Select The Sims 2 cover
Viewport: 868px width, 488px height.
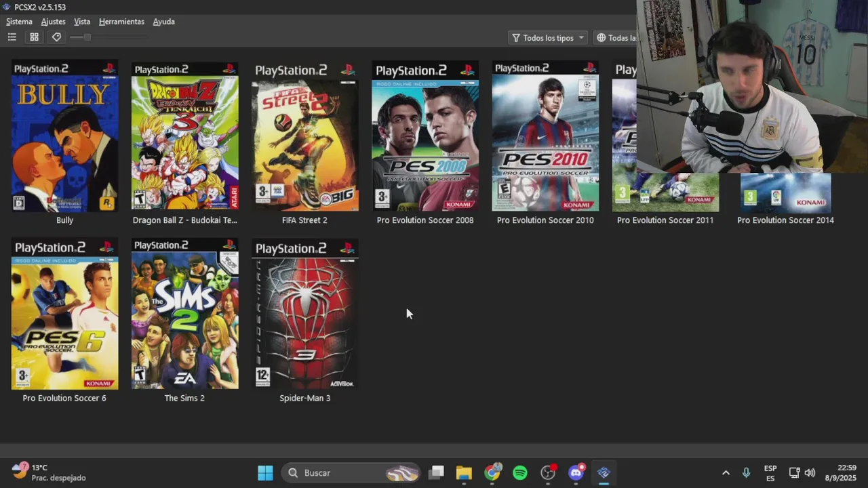coord(184,314)
